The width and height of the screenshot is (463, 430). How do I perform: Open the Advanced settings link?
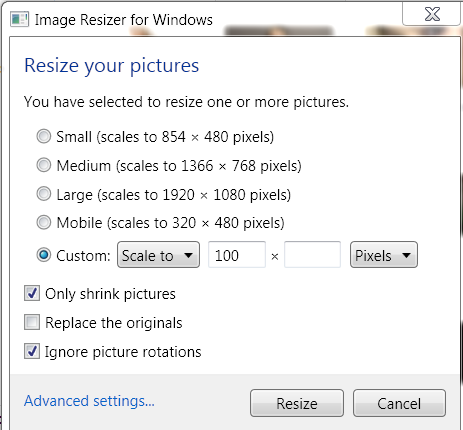89,401
